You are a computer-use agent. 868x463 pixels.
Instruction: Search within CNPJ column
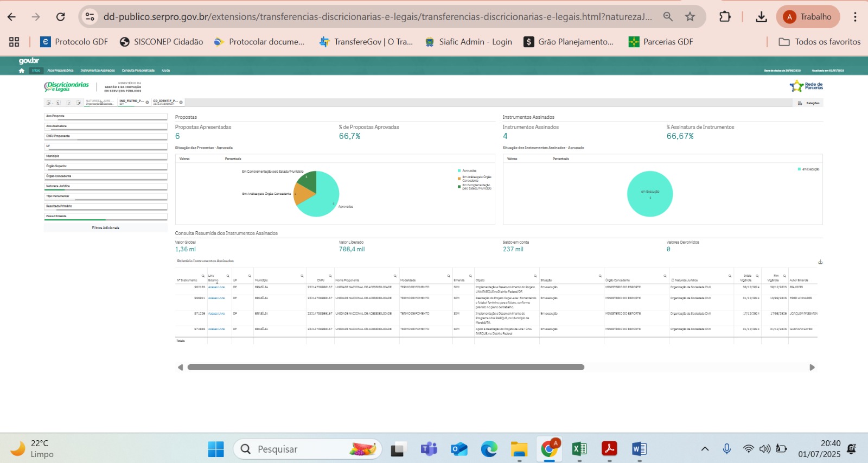click(330, 276)
